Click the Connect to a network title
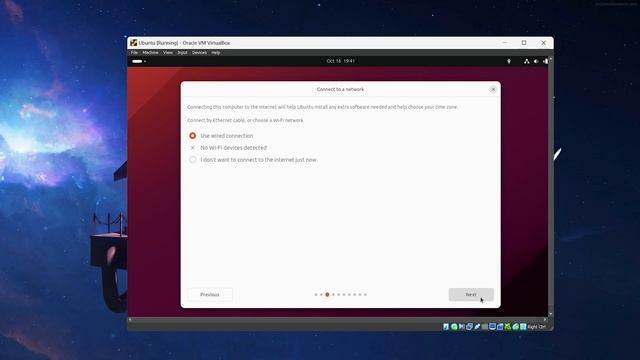The image size is (640, 360). [340, 89]
